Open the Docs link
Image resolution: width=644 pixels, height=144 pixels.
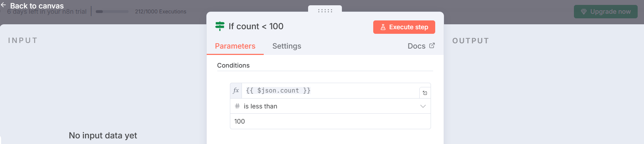417,46
